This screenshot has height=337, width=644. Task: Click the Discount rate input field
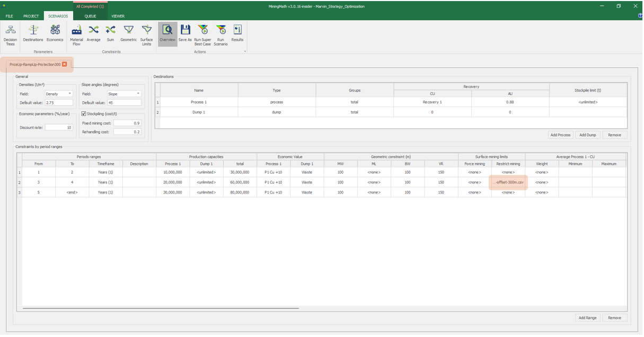[59, 128]
